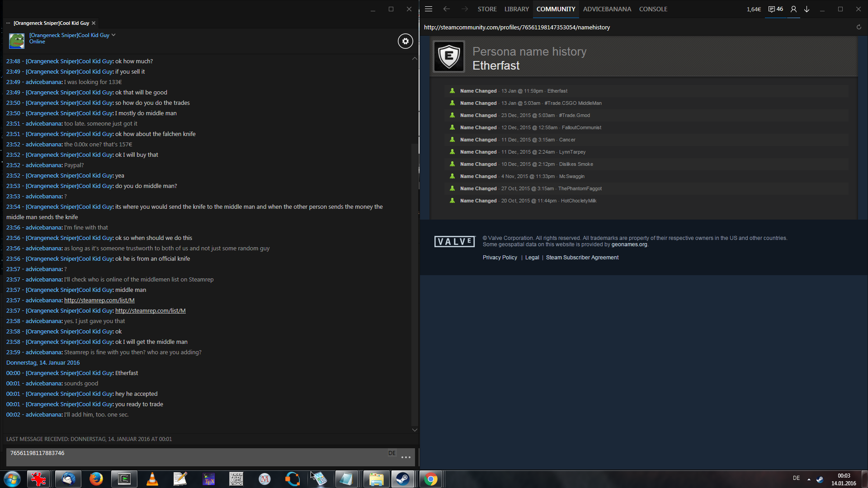Click the three-dot chat options button
Image resolution: width=868 pixels, height=488 pixels.
click(406, 457)
